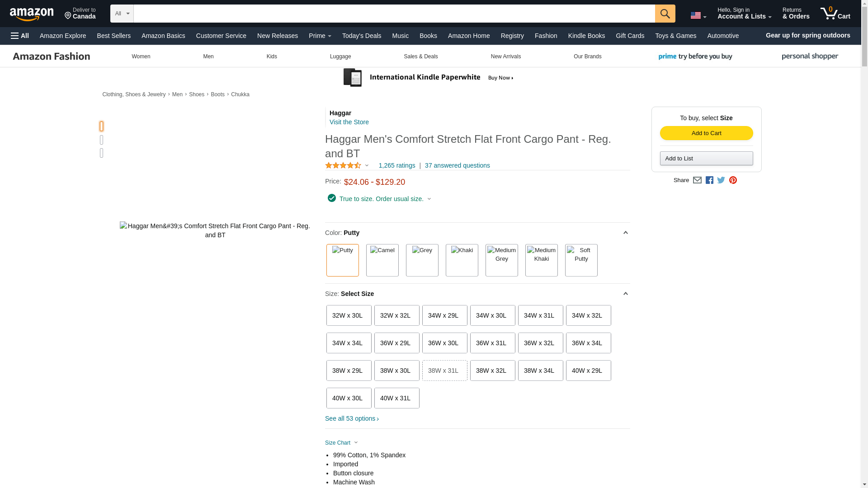Screen dimensions: 868x488
Task: Pick the 40W x 31L size
Action: pyautogui.click(x=396, y=398)
